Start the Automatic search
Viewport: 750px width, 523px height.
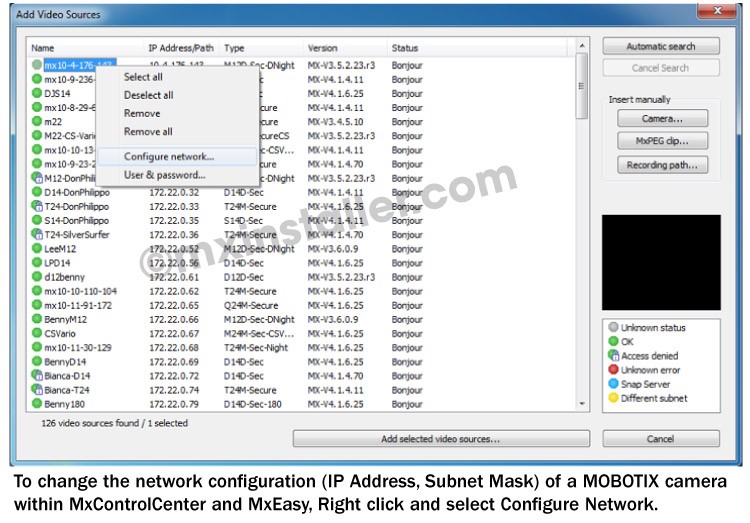coord(661,46)
